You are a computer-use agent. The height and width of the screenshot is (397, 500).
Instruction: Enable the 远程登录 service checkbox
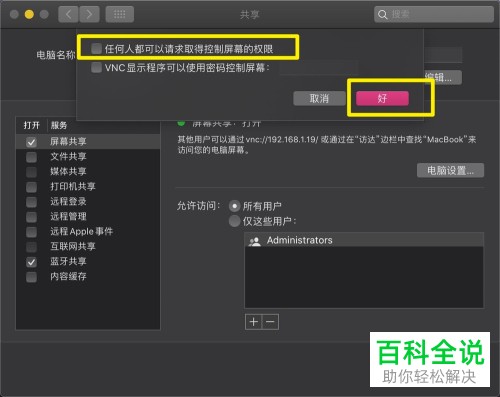click(x=31, y=202)
